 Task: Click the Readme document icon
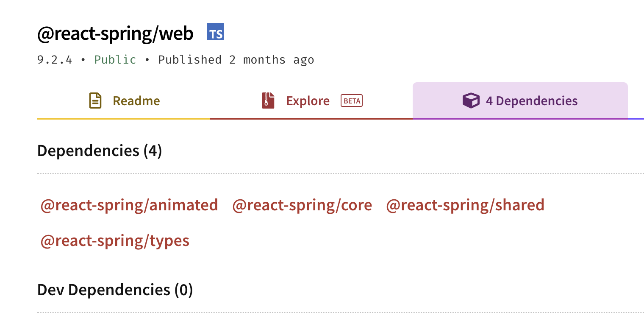pos(95,101)
